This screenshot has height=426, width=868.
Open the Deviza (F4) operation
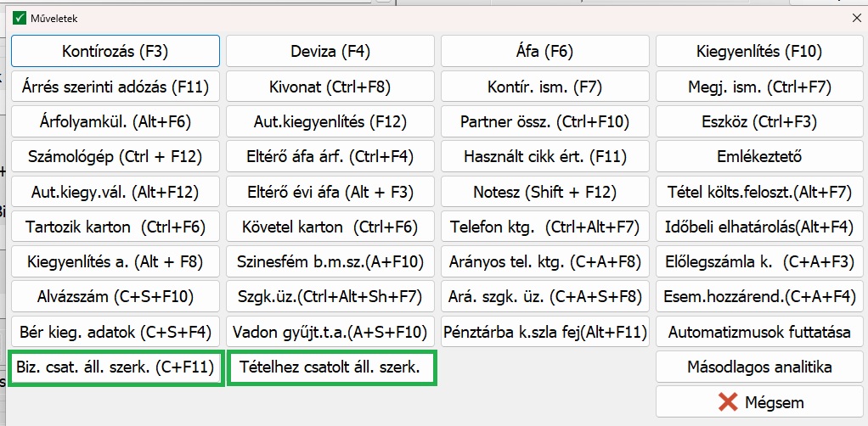(x=330, y=51)
